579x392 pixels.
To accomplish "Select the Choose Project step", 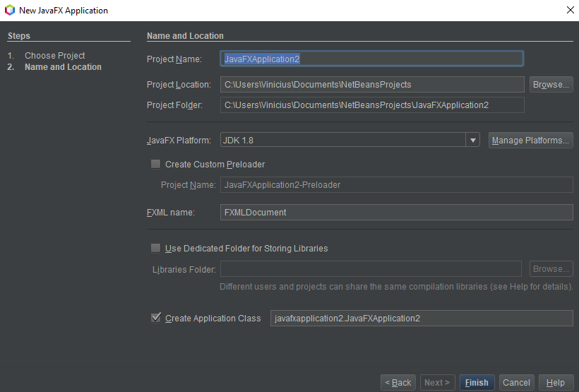I will coord(54,55).
